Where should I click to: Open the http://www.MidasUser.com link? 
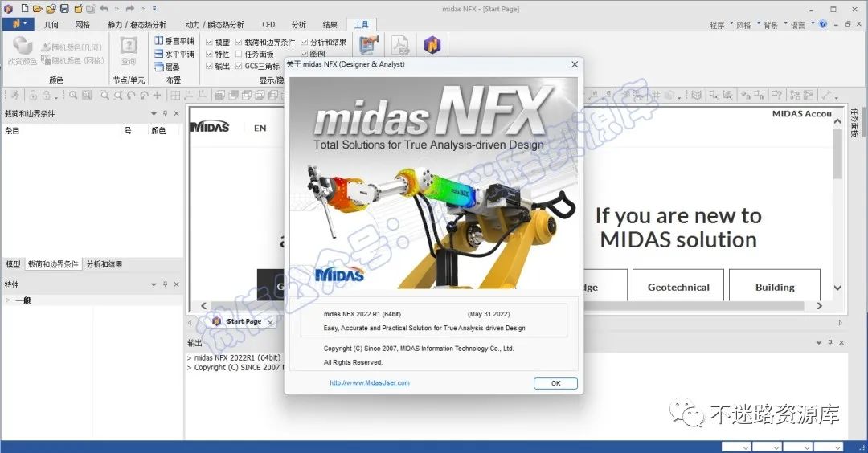(x=370, y=383)
